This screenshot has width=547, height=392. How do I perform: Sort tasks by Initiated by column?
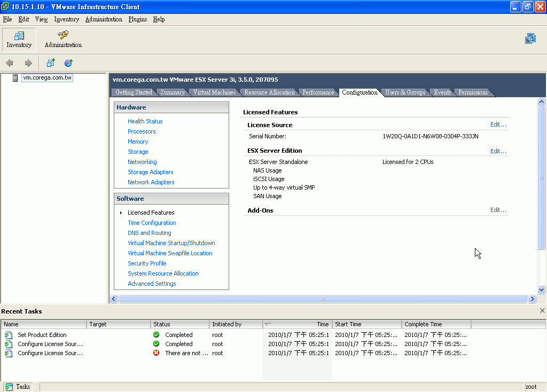[x=236, y=324]
